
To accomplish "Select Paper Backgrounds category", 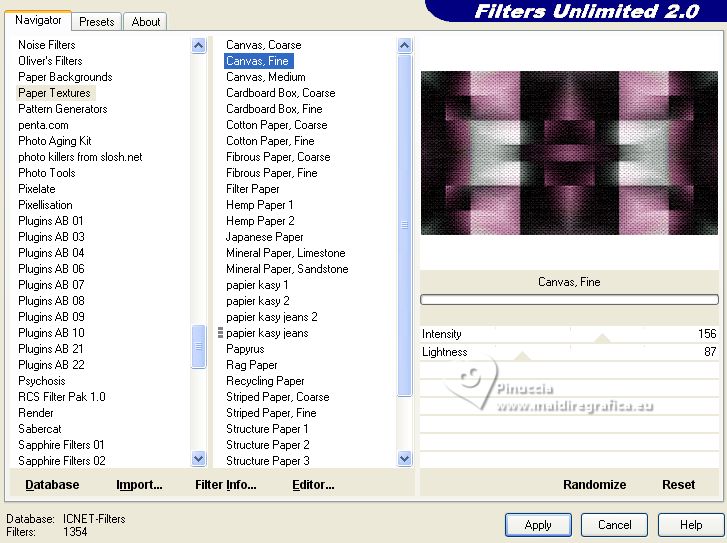I will 65,77.
